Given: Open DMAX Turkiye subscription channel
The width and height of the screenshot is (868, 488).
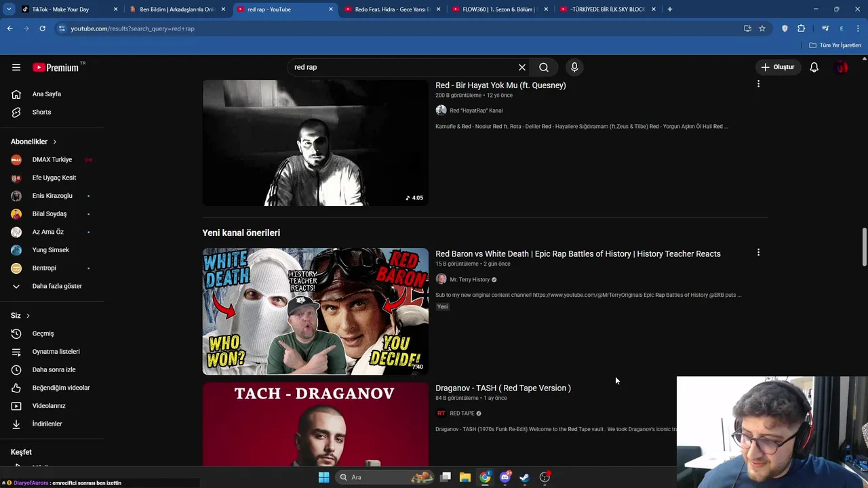Looking at the screenshot, I should coord(52,160).
